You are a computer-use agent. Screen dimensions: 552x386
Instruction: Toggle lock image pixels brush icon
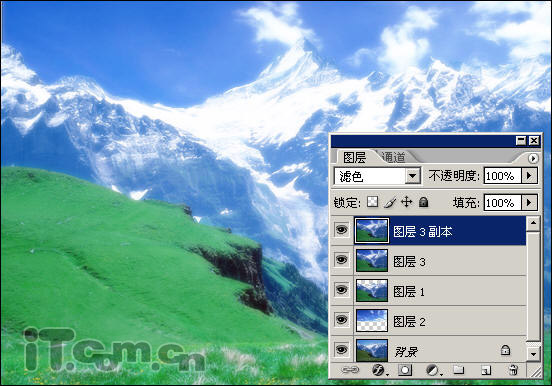(x=390, y=202)
